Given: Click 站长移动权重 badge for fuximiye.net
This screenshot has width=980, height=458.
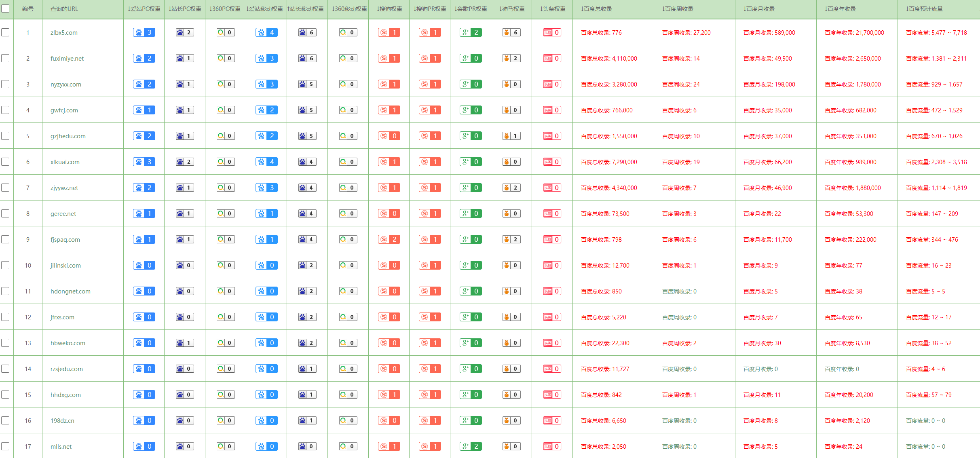Looking at the screenshot, I should click(x=307, y=58).
